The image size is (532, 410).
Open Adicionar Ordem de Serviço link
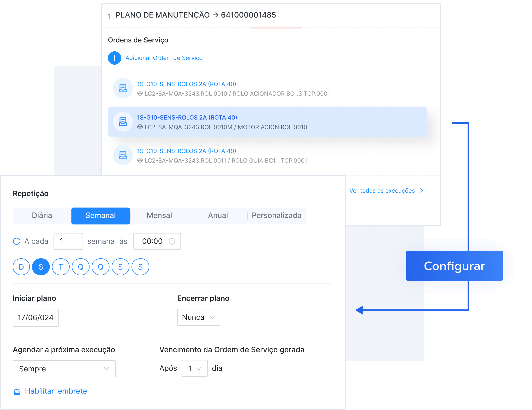point(164,58)
